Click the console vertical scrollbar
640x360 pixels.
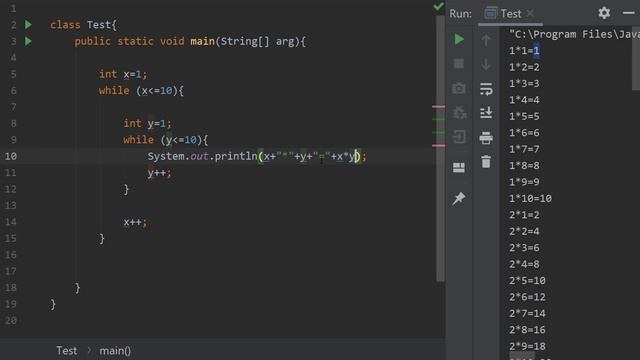(636, 58)
